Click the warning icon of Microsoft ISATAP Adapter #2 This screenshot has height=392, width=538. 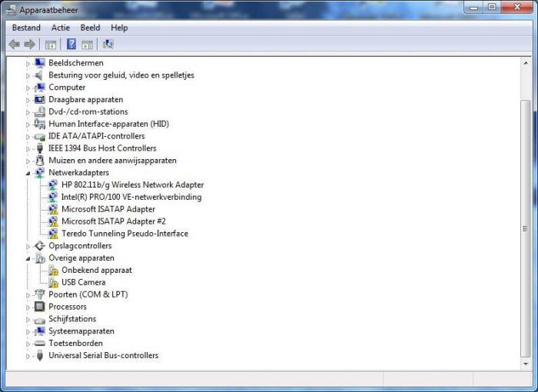(x=53, y=221)
